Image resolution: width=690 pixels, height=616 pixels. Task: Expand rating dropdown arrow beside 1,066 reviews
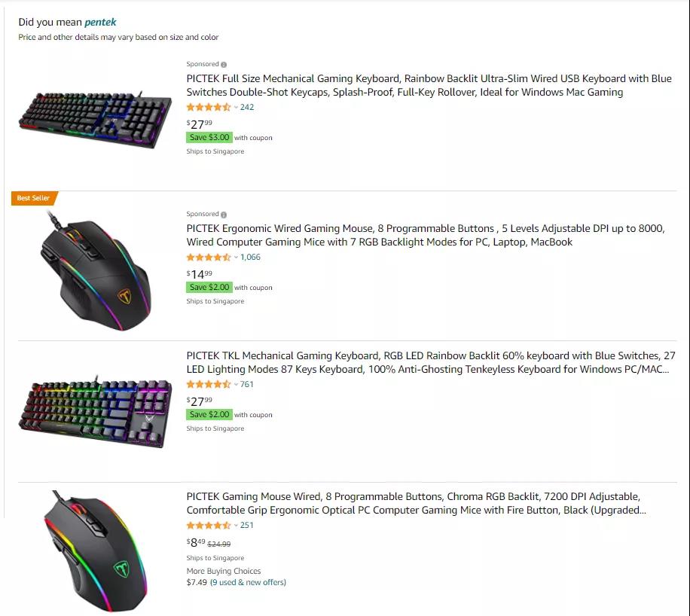[236, 258]
